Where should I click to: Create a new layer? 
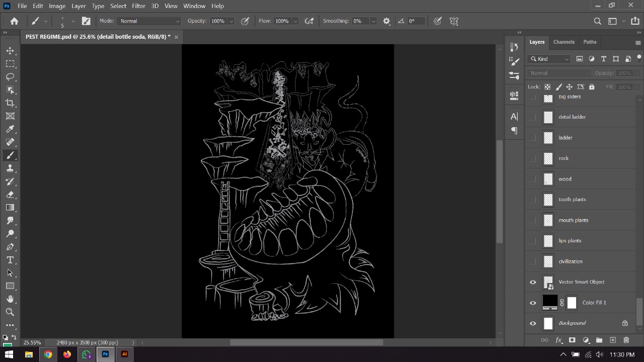pos(613,340)
